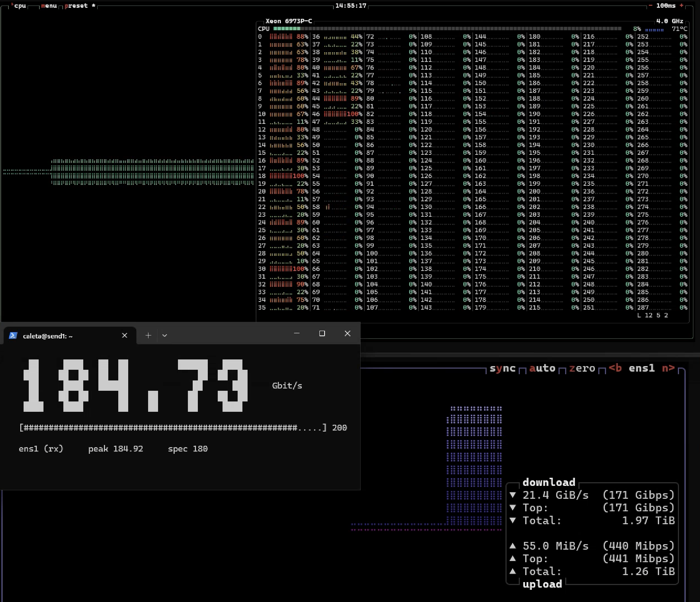Click core 32 row showing 90%
This screenshot has height=602, width=700.
click(283, 284)
